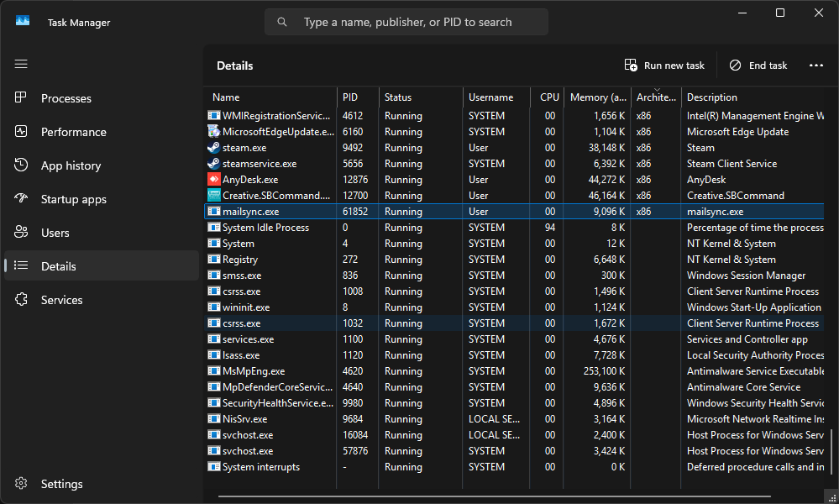Click the steam.exe Steam icon
Image resolution: width=839 pixels, height=504 pixels.
[213, 148]
